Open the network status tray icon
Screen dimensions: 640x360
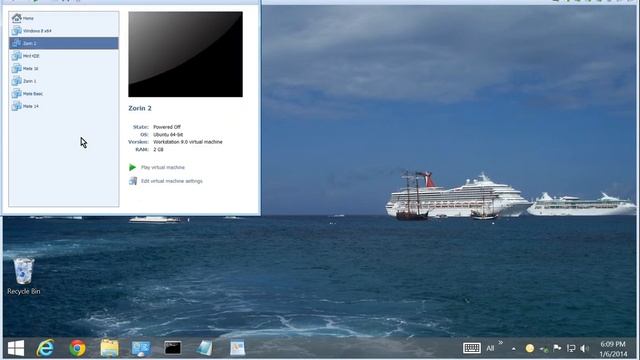click(x=571, y=348)
